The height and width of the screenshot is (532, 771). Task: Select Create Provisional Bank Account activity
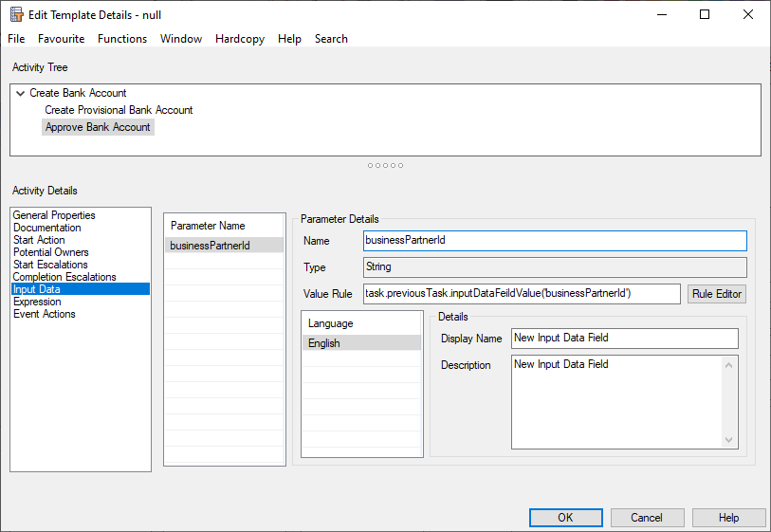point(119,110)
